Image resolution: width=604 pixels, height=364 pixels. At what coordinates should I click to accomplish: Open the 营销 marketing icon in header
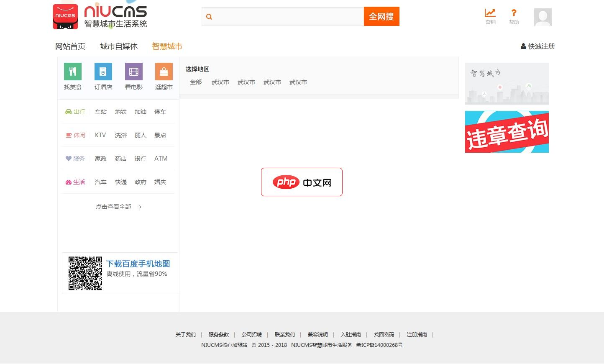(x=490, y=16)
